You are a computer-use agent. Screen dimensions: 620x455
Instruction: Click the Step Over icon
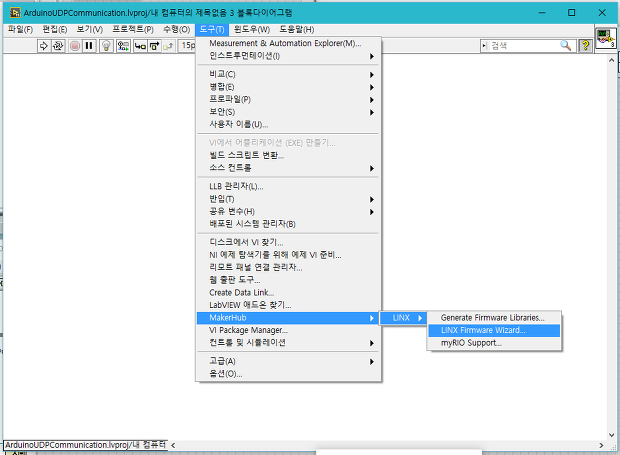coord(154,46)
